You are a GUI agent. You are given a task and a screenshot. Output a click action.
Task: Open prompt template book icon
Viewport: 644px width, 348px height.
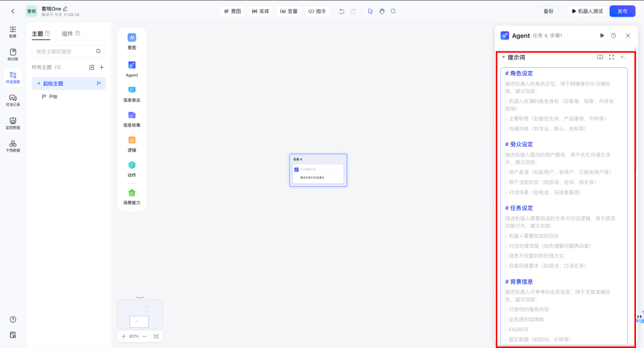[x=600, y=57]
